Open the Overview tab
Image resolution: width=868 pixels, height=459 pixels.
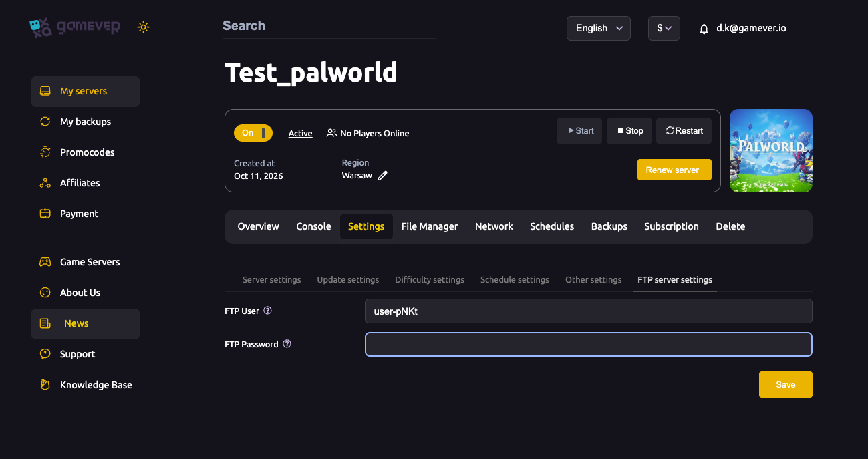click(259, 226)
